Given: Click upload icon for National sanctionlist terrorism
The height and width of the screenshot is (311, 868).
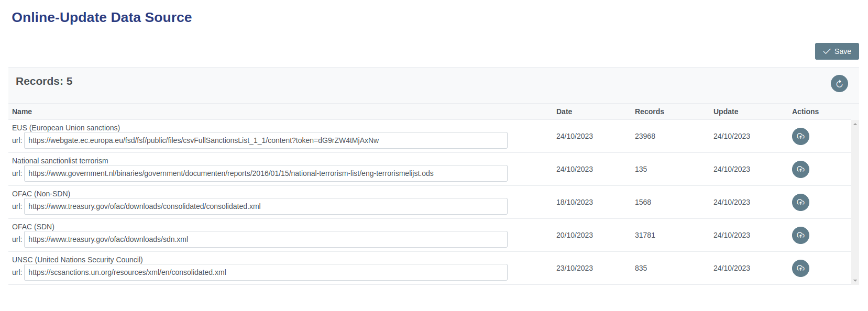Looking at the screenshot, I should pos(800,170).
